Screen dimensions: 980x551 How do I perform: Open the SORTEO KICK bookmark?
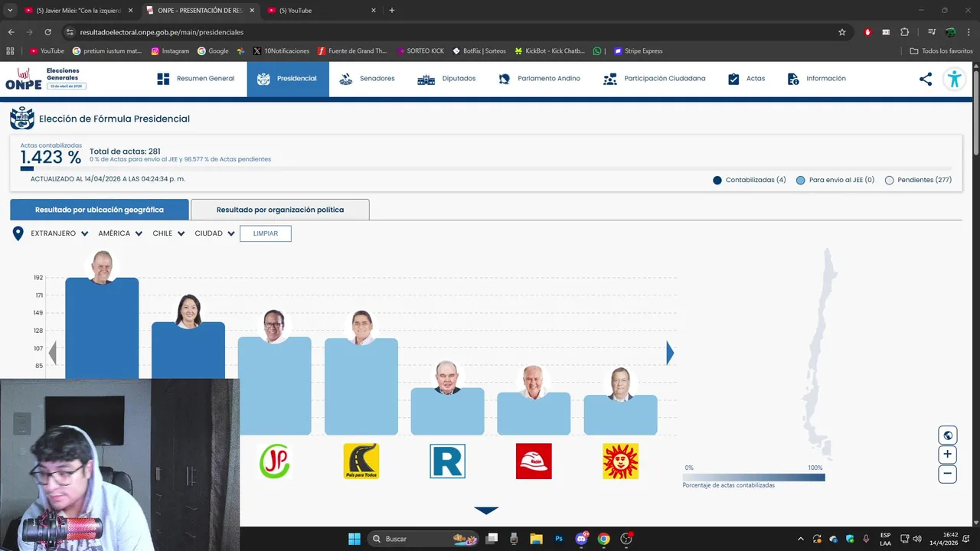(x=420, y=51)
